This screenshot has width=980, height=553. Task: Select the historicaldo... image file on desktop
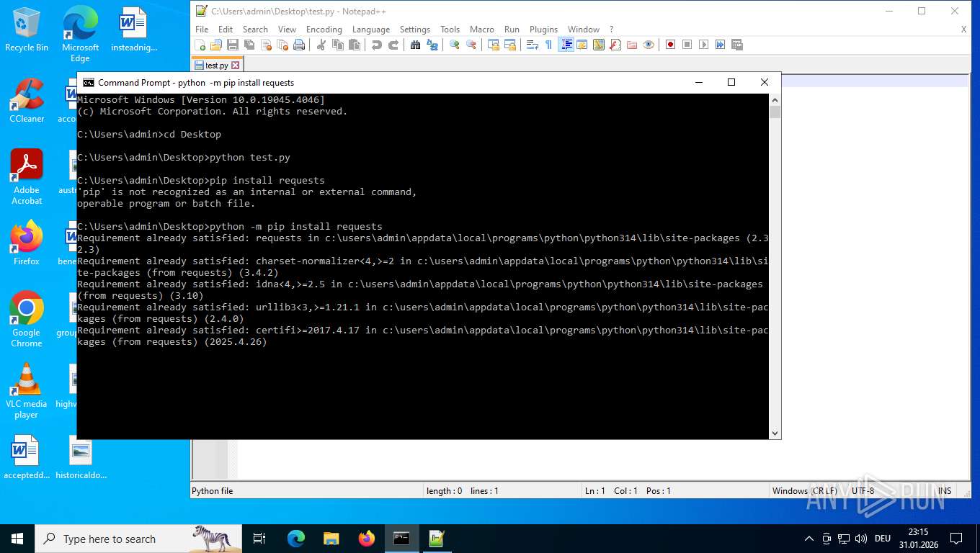coord(81,458)
